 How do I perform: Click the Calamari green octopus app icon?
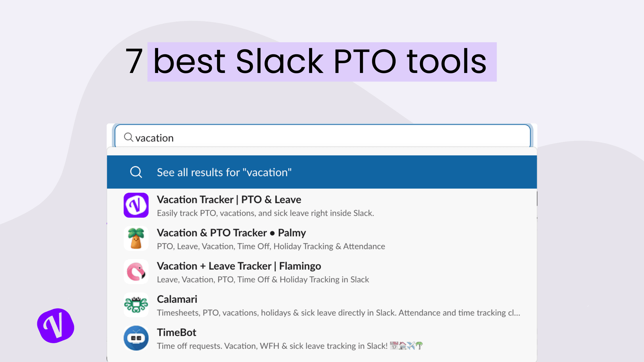pos(136,305)
